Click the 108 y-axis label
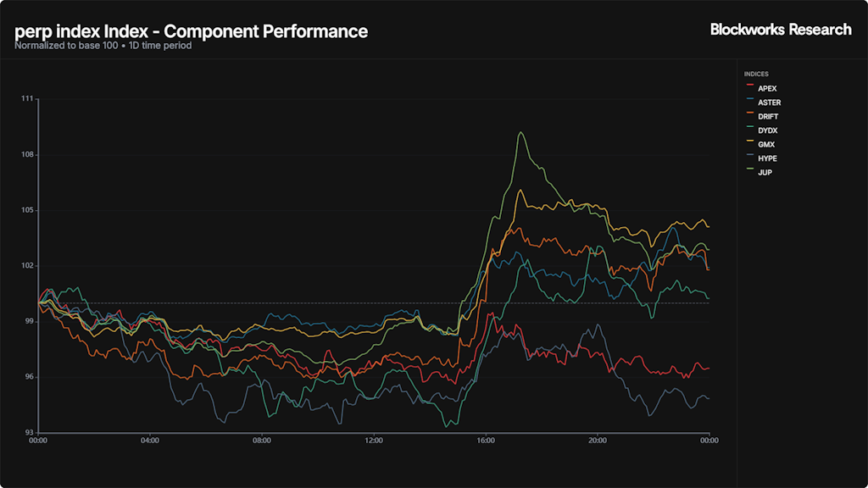The width and height of the screenshot is (868, 488). (x=27, y=155)
